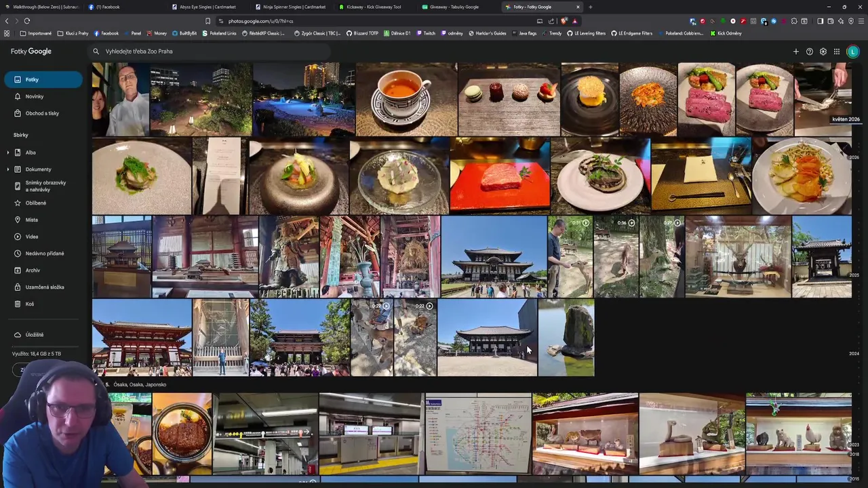Image resolution: width=868 pixels, height=488 pixels.
Task: Click the plus create icon
Action: (x=796, y=52)
